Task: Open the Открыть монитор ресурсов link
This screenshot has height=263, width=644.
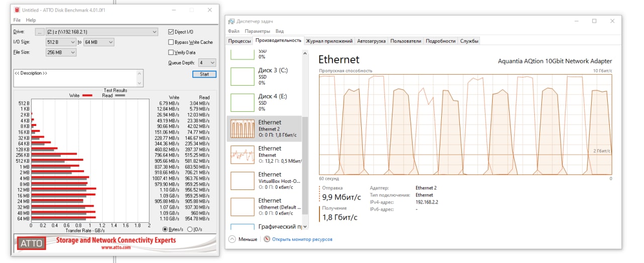Action: 302,239
